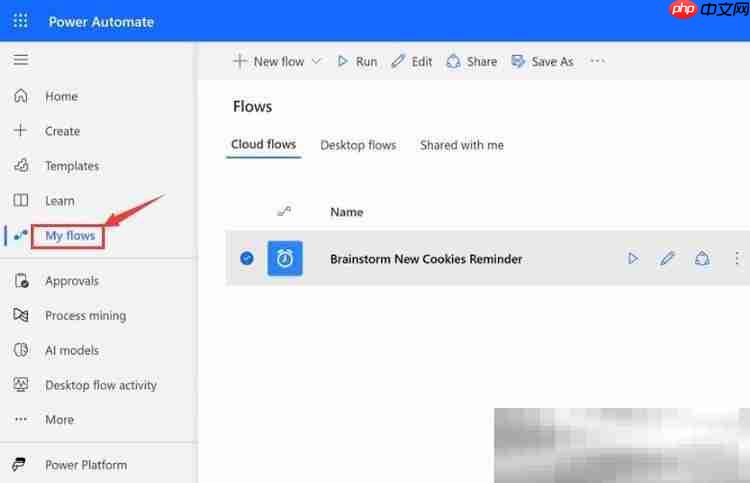
Task: Click the My flows connector icon
Action: [x=21, y=235]
